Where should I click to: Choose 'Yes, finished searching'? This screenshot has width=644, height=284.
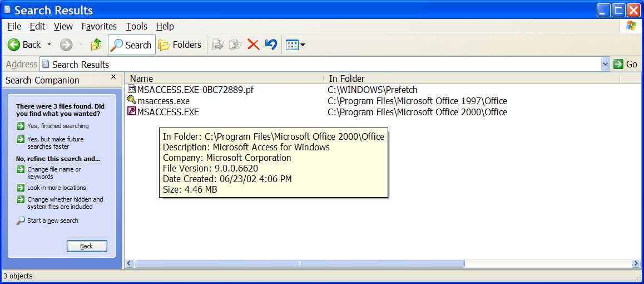coord(58,126)
